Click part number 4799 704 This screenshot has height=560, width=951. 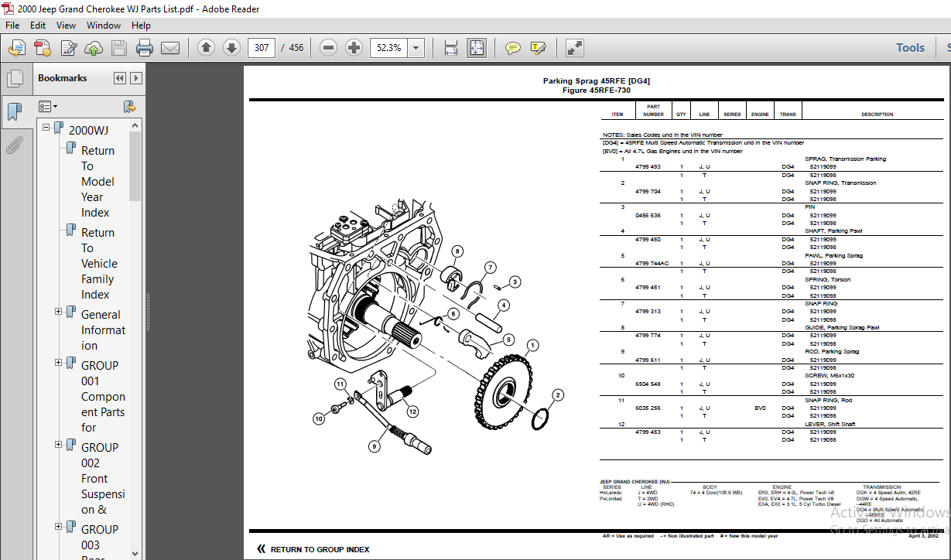[x=648, y=191]
